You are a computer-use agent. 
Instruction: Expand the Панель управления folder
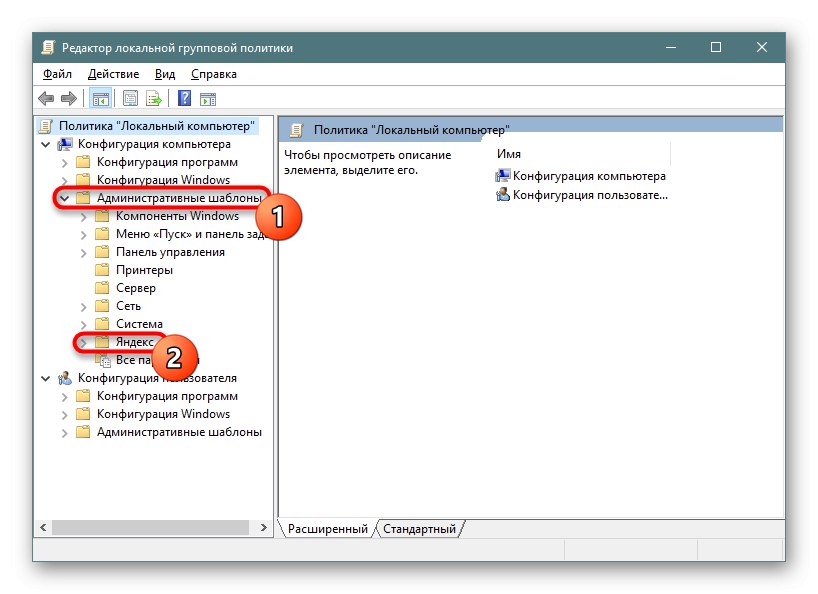pos(83,253)
